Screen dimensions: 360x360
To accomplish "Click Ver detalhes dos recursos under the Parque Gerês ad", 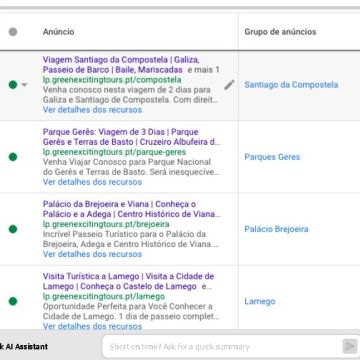I will 92,182.
